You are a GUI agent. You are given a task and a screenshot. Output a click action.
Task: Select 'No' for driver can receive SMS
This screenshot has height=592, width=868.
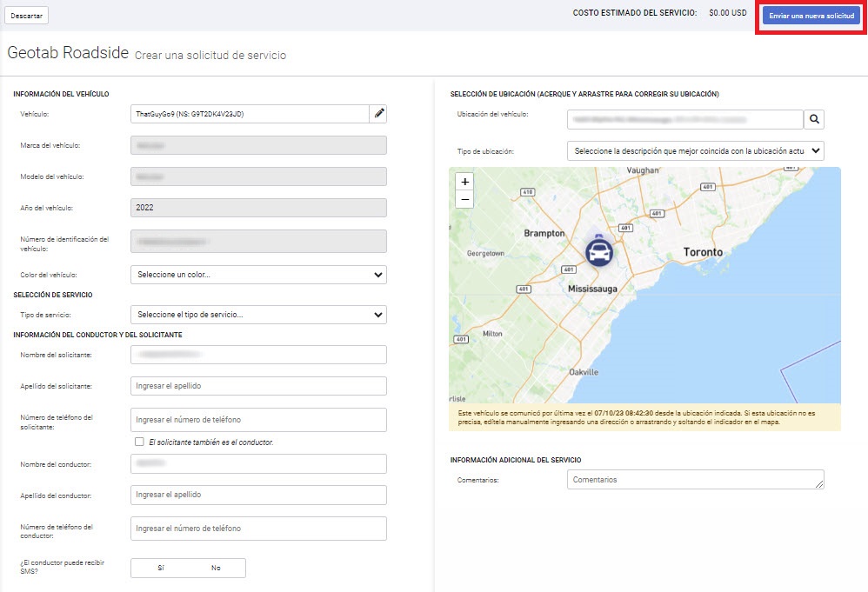tap(216, 569)
